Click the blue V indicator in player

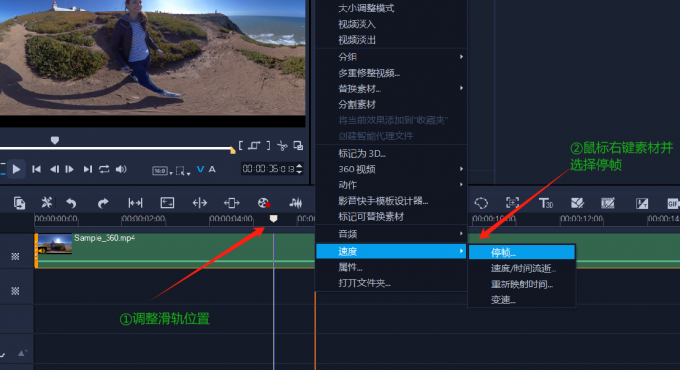tap(200, 169)
